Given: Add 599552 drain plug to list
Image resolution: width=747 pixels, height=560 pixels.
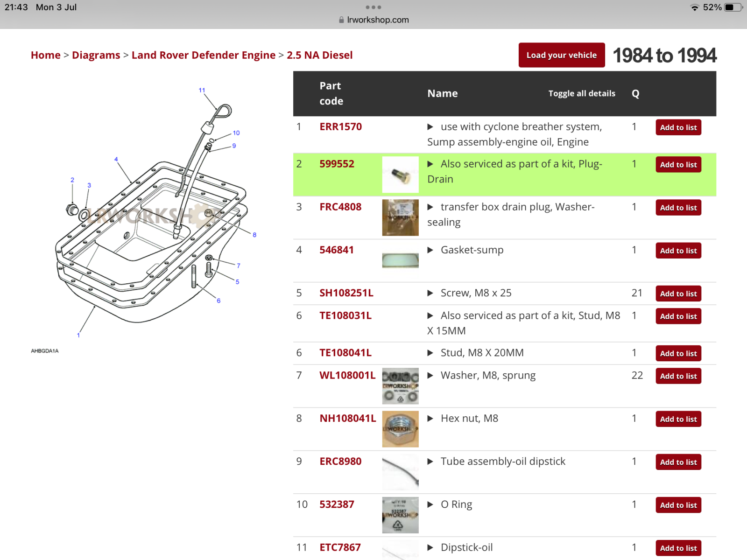Looking at the screenshot, I should pyautogui.click(x=678, y=165).
